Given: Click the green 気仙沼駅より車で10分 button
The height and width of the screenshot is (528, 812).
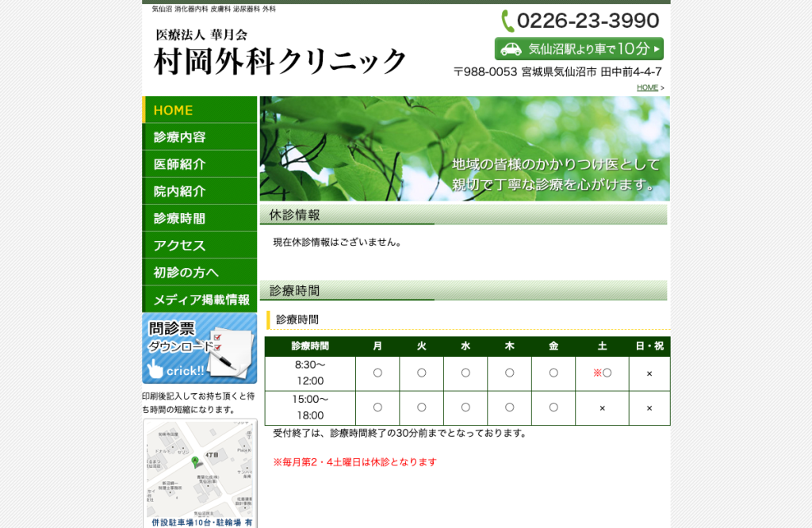Looking at the screenshot, I should (x=579, y=48).
